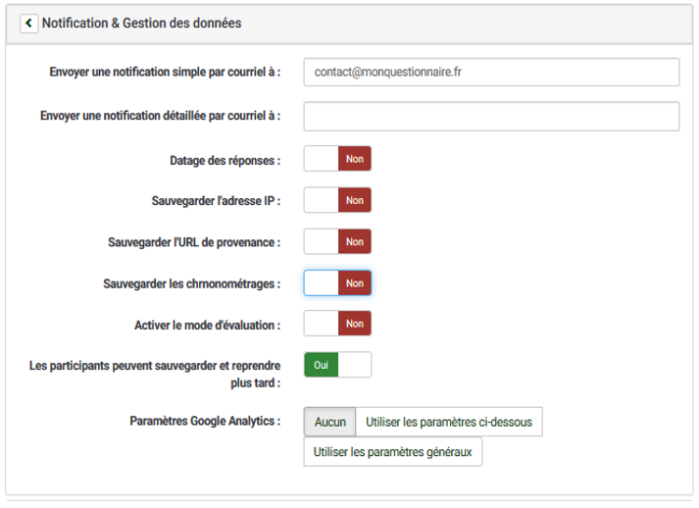Image resolution: width=699 pixels, height=508 pixels.
Task: Toggle Sauvegarder l'adresse IP switch
Action: [x=337, y=200]
